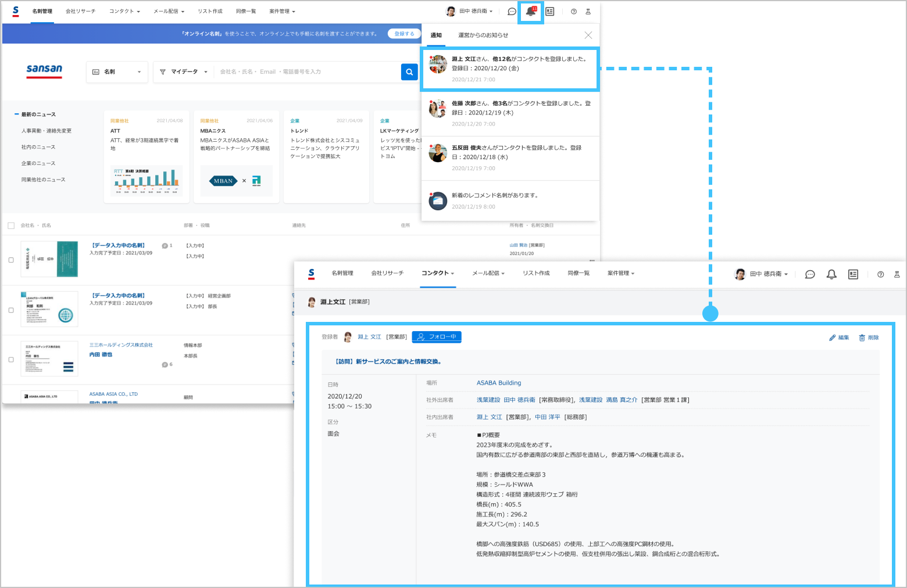Open the 名刺 search type dropdown
The width and height of the screenshot is (907, 588).
pos(117,72)
